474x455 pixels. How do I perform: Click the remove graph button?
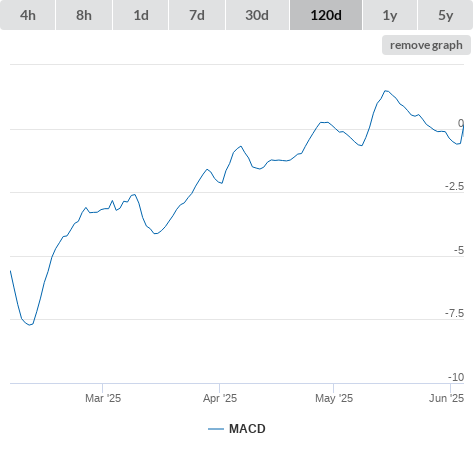426,45
